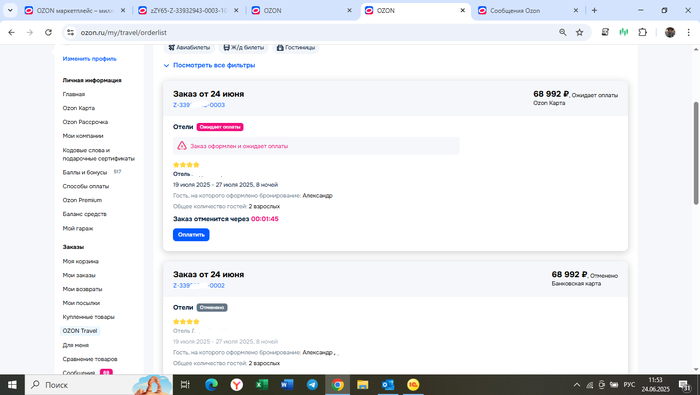700x395 pixels.
Task: Open the Chrome extensions puzzle icon
Action: 642,32
